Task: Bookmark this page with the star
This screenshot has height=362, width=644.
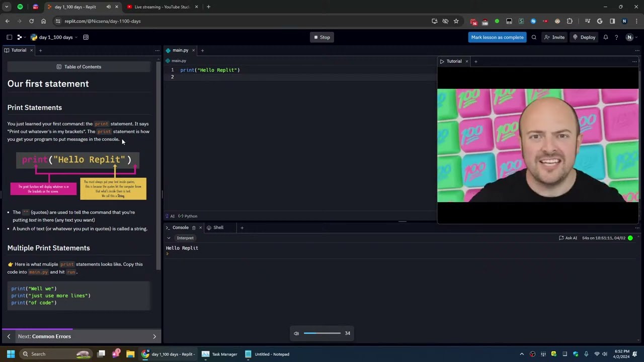Action: pos(456,21)
